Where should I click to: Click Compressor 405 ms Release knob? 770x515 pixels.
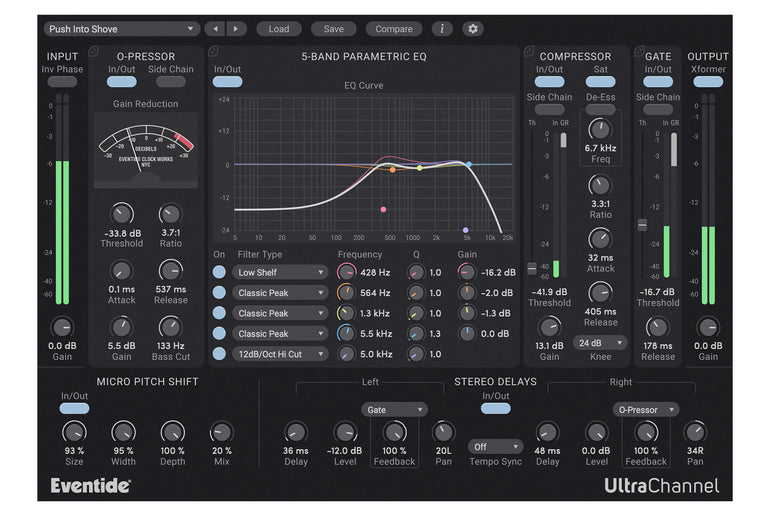pos(600,293)
